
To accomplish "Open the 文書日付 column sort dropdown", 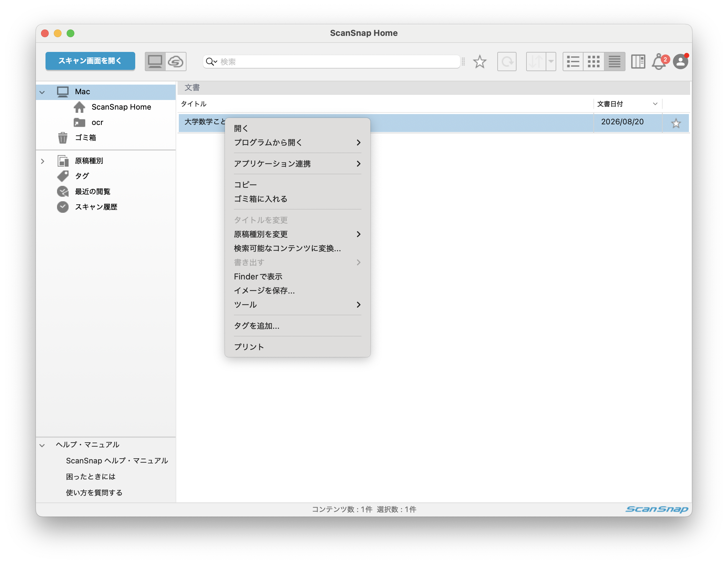I will click(x=655, y=104).
